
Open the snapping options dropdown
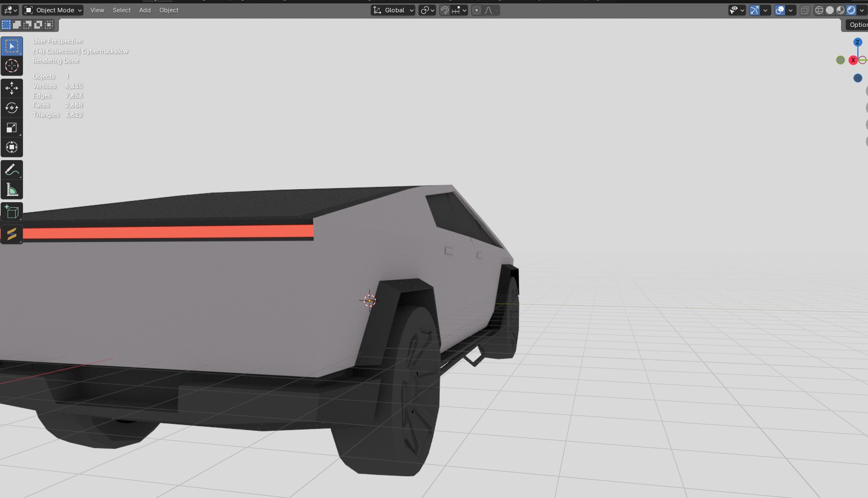tap(459, 10)
